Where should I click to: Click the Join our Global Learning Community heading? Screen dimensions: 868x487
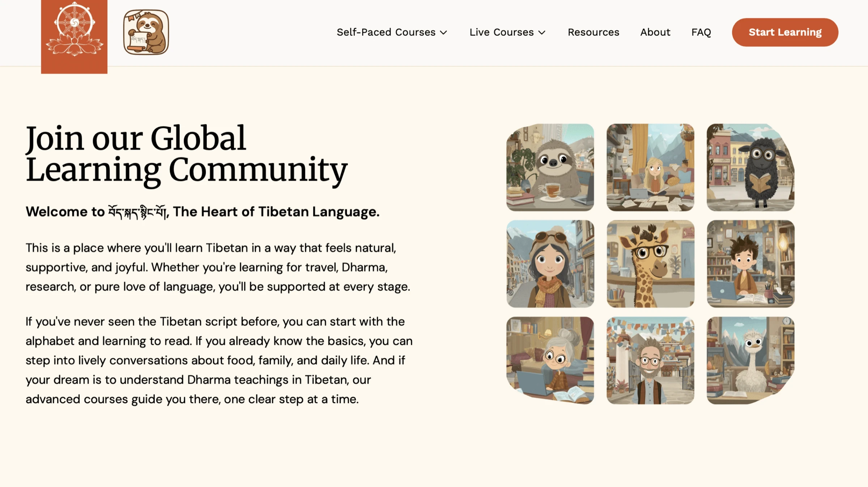click(186, 154)
